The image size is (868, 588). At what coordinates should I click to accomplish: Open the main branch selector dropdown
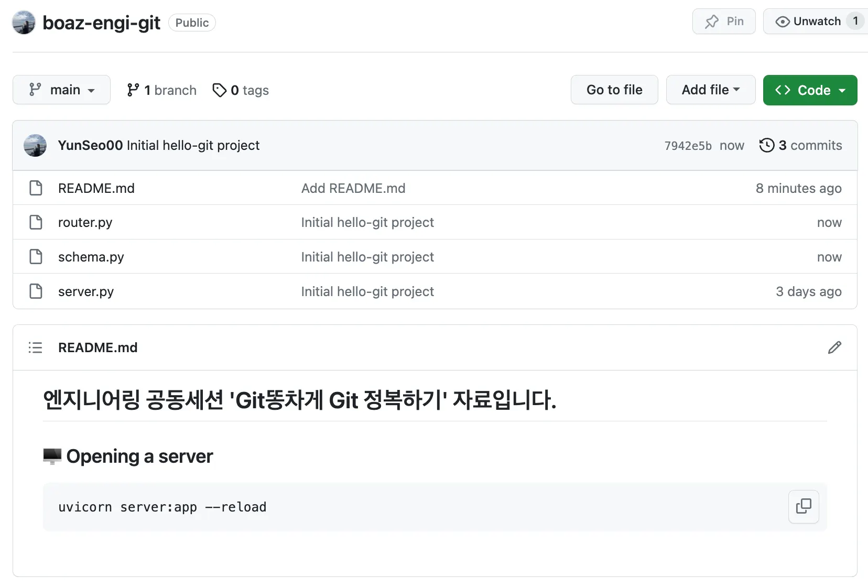coord(61,90)
